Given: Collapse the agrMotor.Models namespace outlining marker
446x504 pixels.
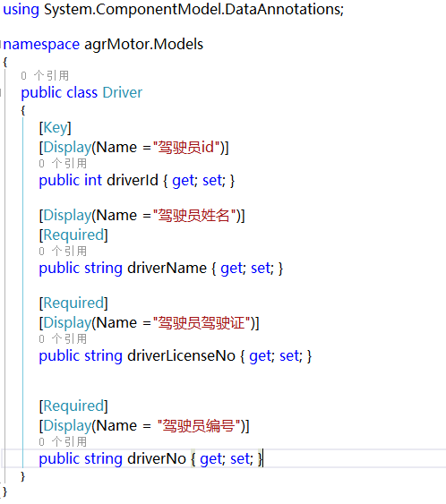Looking at the screenshot, I should (x=1, y=44).
